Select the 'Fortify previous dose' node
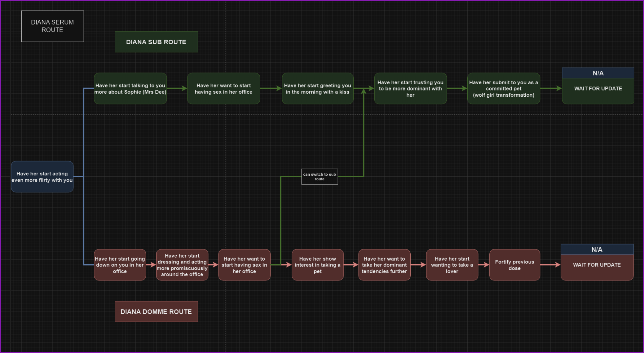 [x=514, y=265]
